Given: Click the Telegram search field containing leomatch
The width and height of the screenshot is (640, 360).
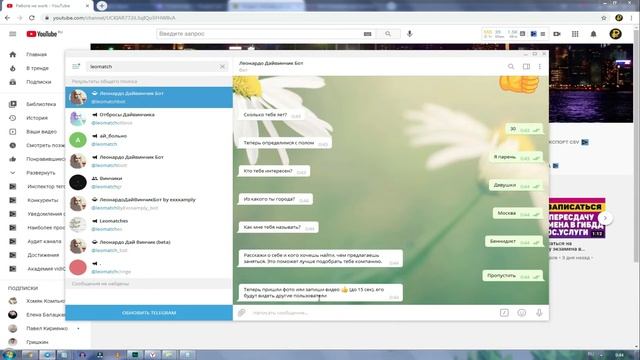Looking at the screenshot, I should [156, 67].
